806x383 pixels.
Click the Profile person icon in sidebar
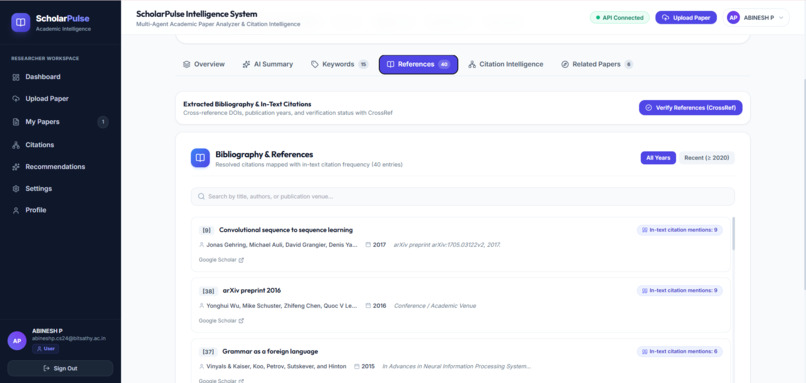click(x=16, y=210)
